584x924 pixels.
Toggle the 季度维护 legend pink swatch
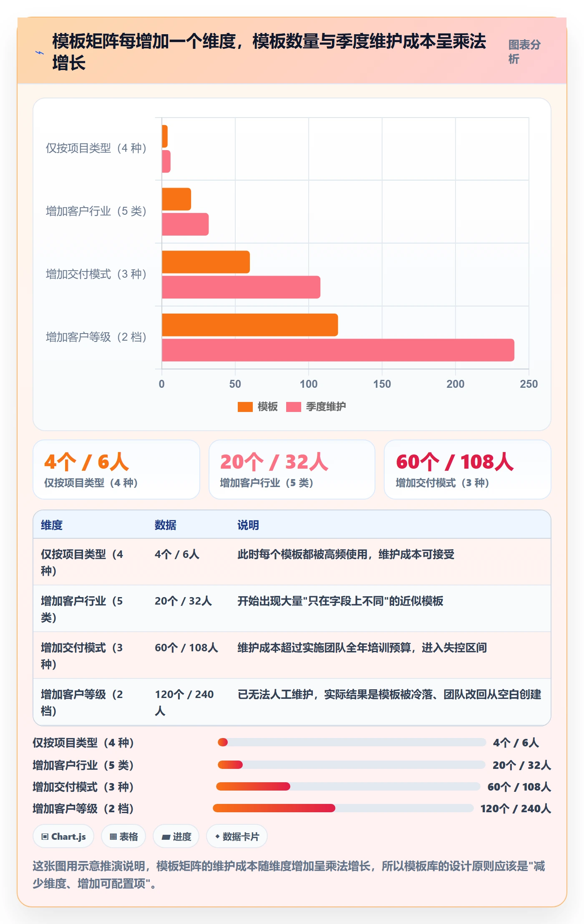click(293, 407)
